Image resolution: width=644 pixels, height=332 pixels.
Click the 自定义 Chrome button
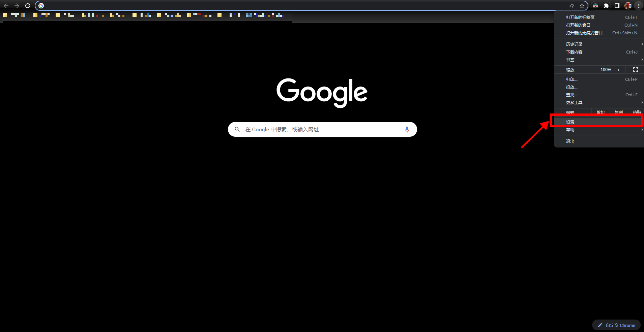616,325
